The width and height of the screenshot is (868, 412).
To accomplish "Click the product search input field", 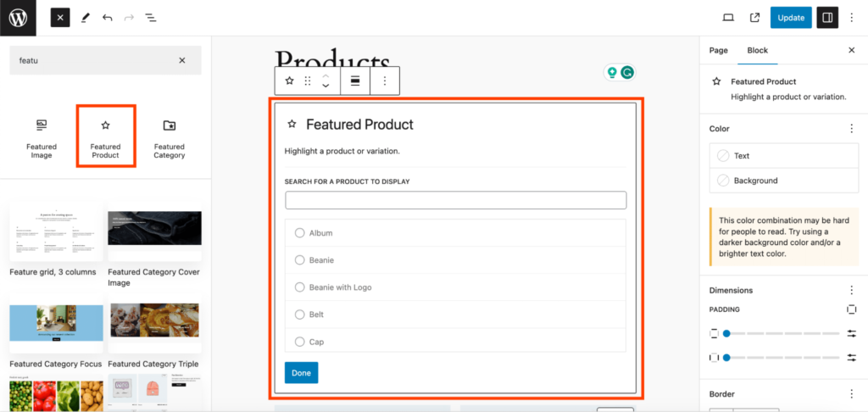I will pos(455,200).
